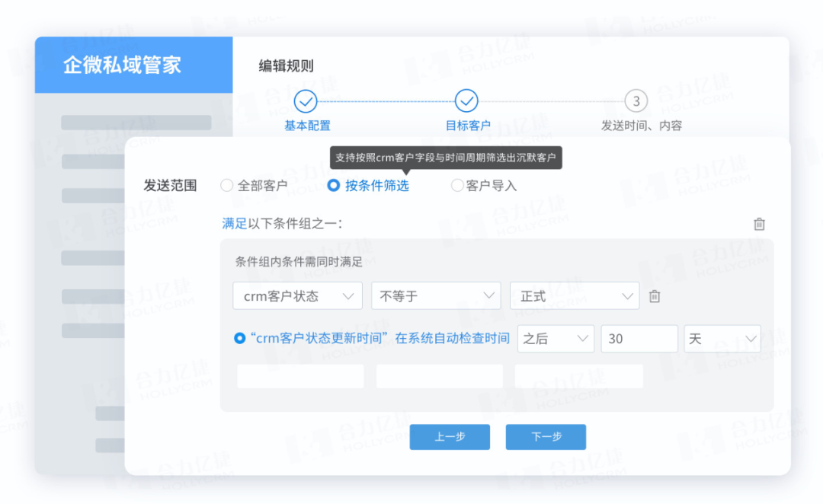Click the 基本配置 step checkmark icon
This screenshot has height=504, width=823.
click(306, 100)
